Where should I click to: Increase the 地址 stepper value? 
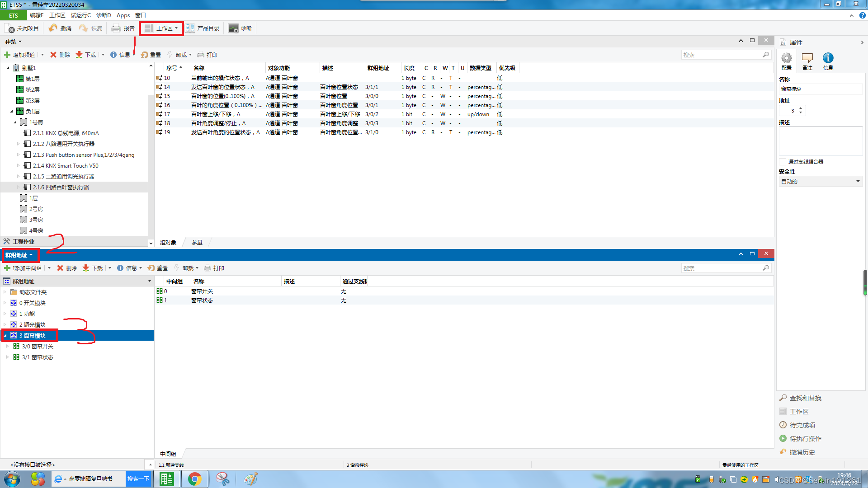pyautogui.click(x=801, y=108)
